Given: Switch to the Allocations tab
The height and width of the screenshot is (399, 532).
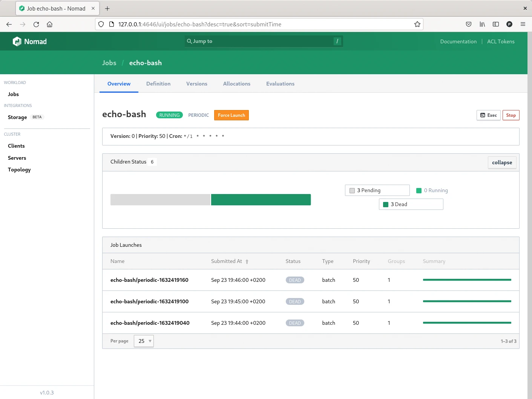Looking at the screenshot, I should [x=236, y=84].
